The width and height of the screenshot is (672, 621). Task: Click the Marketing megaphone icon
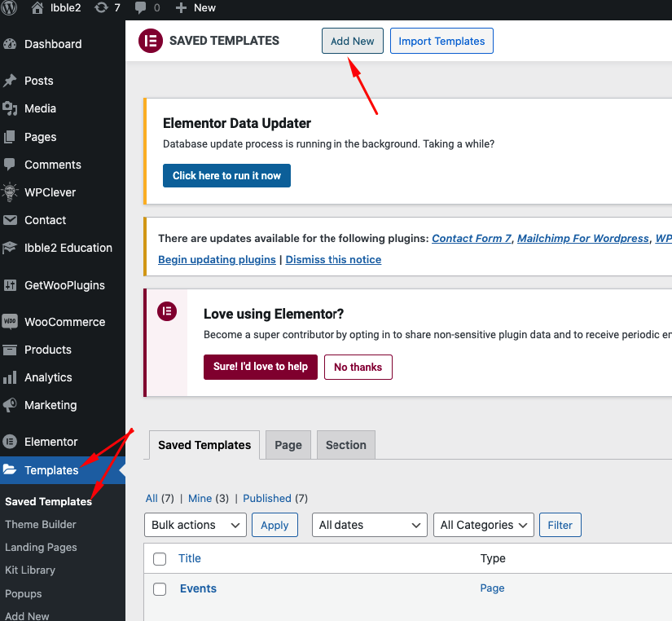(x=10, y=405)
